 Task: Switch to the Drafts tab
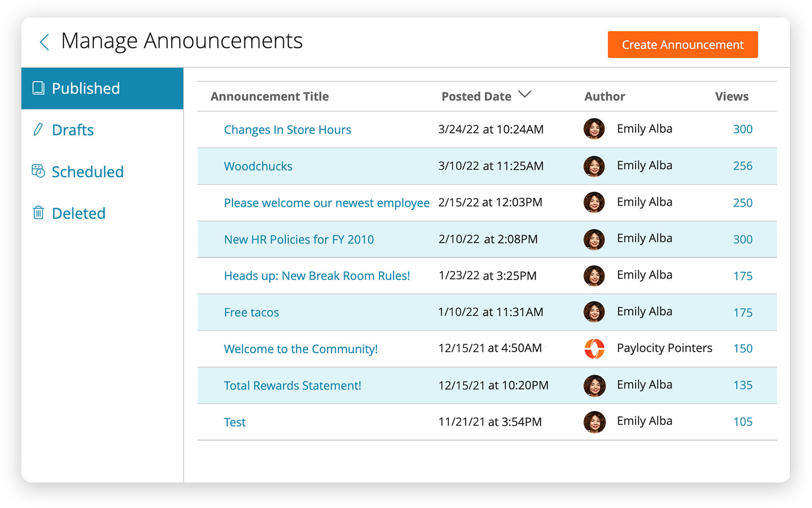[73, 130]
